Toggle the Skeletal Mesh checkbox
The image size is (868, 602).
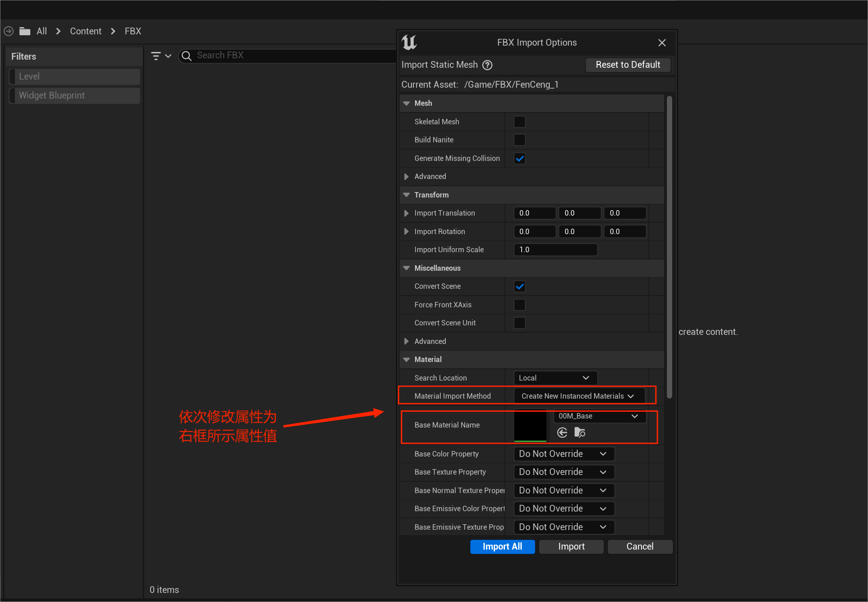point(519,122)
